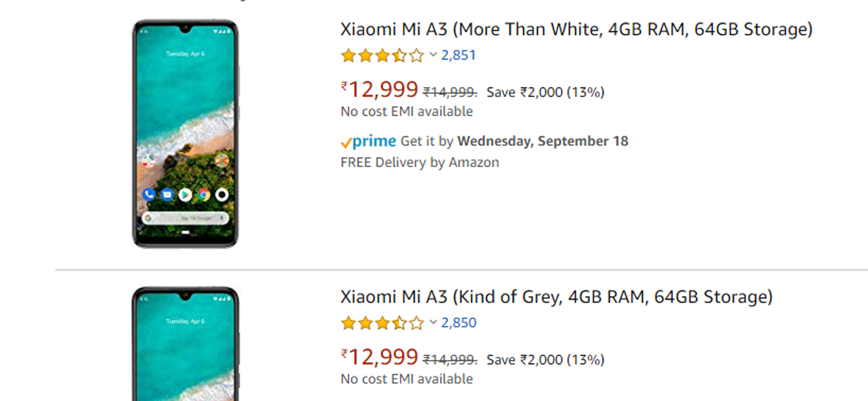Screen dimensions: 868x401
Task: Open the 2,850 reviews link
Action: (x=459, y=323)
